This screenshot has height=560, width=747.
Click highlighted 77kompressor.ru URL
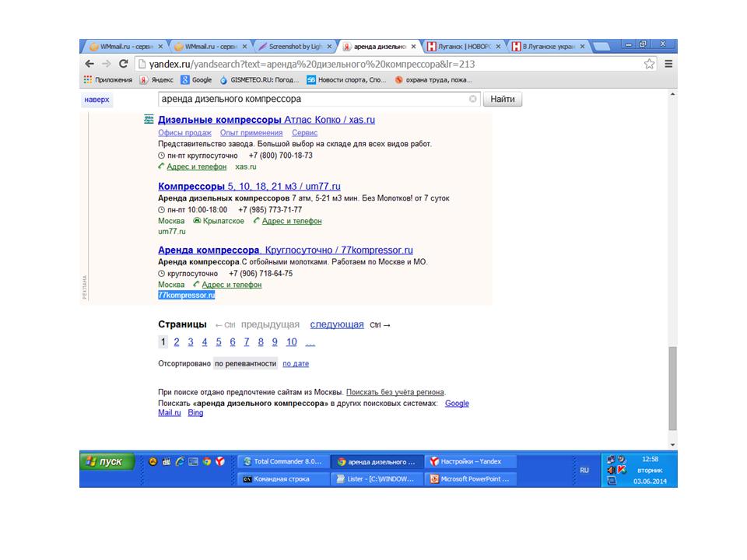point(186,296)
